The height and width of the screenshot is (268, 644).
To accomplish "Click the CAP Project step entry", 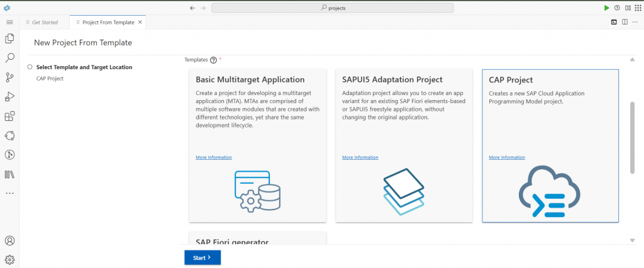I will [x=50, y=79].
